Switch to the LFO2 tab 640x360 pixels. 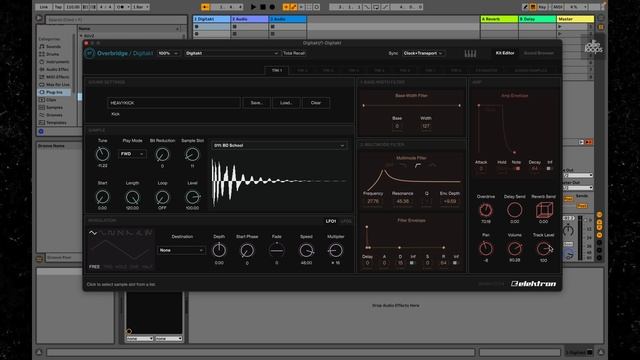[x=346, y=221]
